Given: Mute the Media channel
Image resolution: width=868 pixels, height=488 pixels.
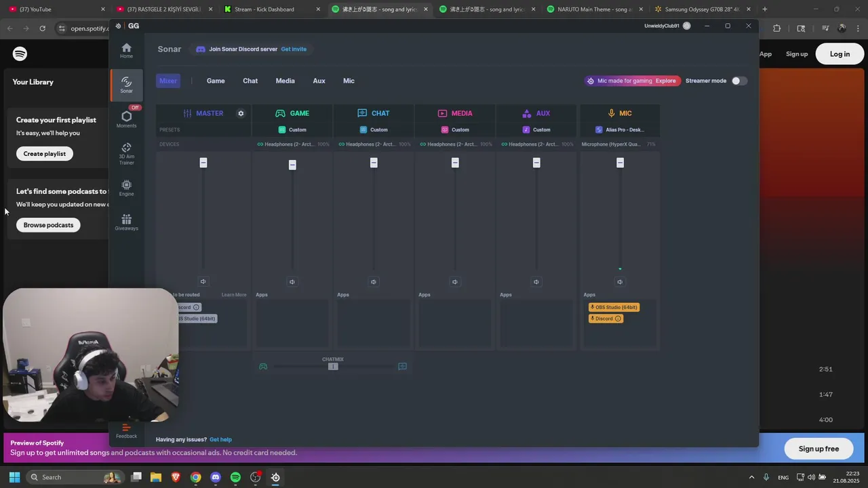Looking at the screenshot, I should 455,282.
